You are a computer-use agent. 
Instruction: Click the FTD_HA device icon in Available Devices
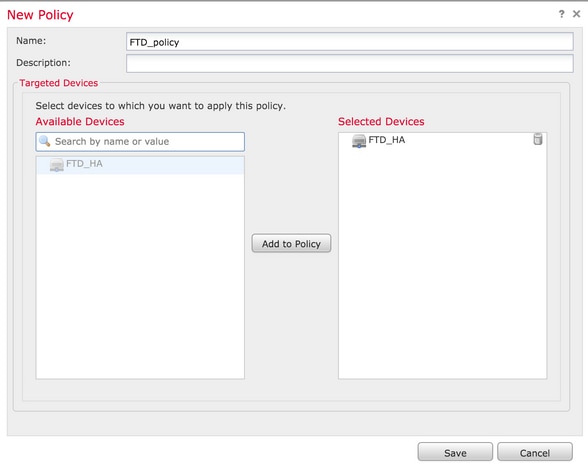(x=57, y=165)
